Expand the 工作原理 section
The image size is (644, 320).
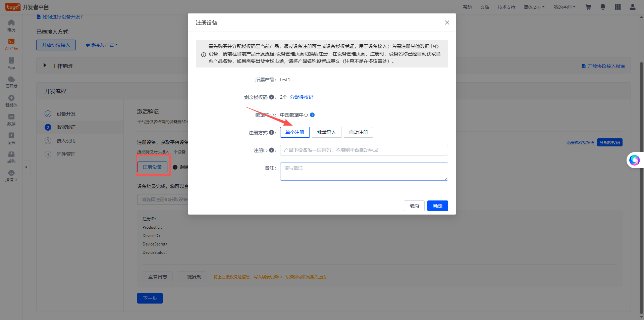tap(45, 65)
